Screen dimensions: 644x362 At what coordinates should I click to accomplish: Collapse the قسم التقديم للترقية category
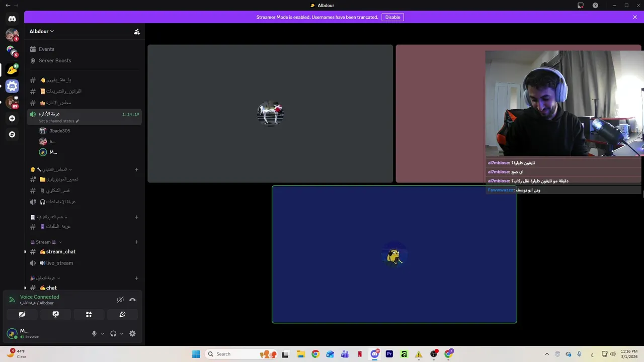point(49,217)
